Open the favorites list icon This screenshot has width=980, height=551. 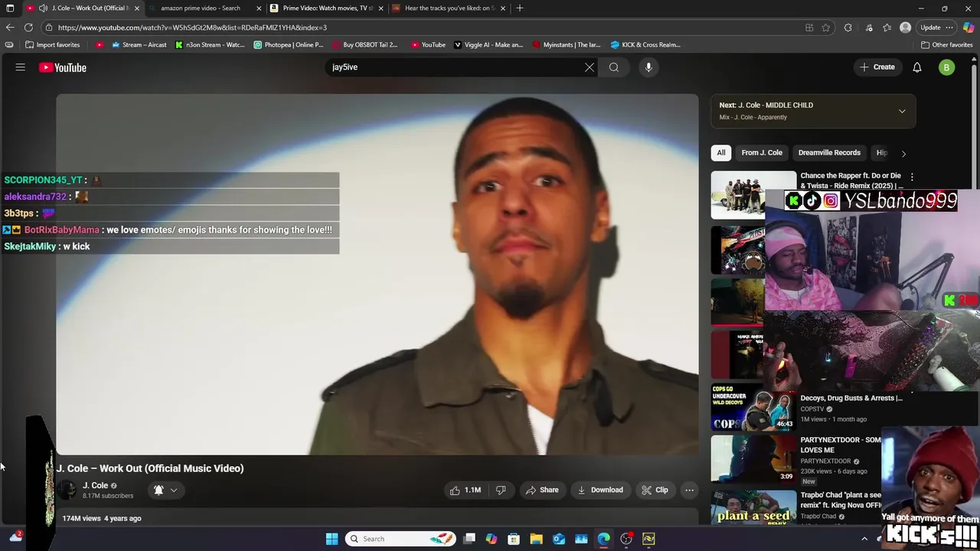click(887, 28)
